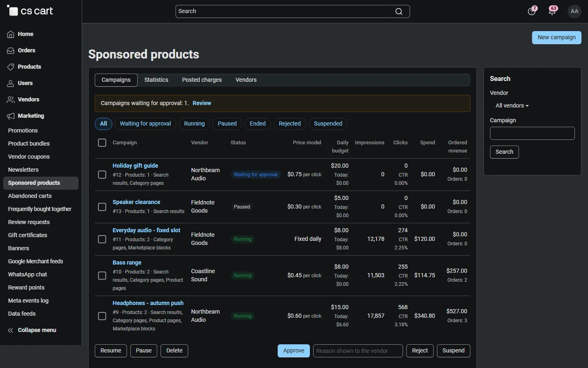
Task: Click the New campaign button
Action: [557, 38]
